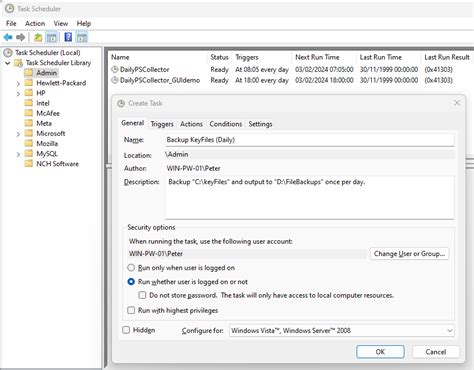This screenshot has height=370, width=474.
Task: Expand the Hewlett-Packard folder chevron
Action: coord(18,83)
